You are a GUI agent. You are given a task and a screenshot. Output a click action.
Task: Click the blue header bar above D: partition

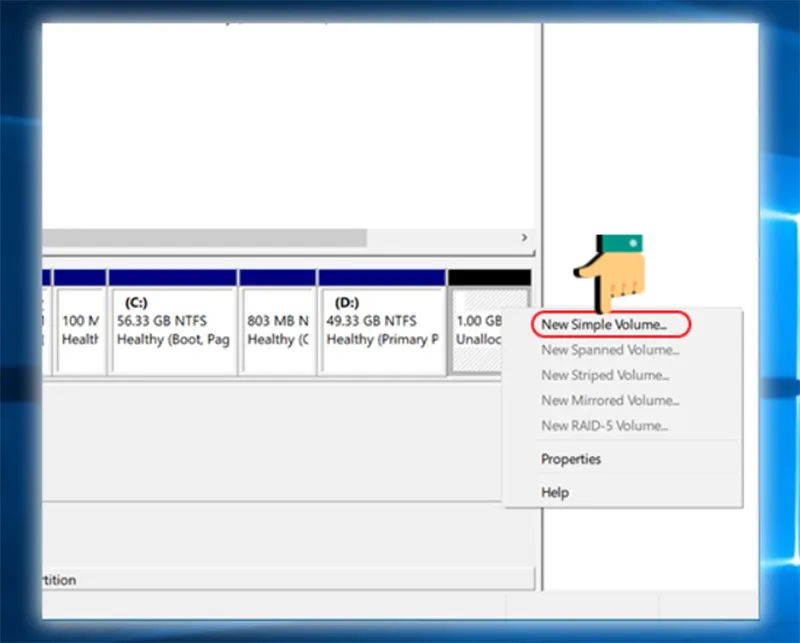pos(382,278)
